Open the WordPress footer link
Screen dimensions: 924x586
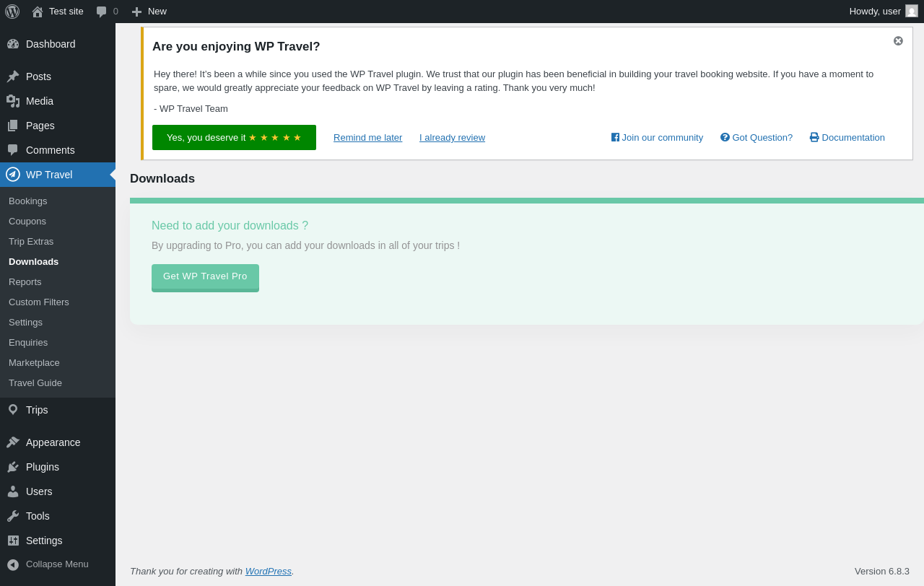click(x=268, y=572)
